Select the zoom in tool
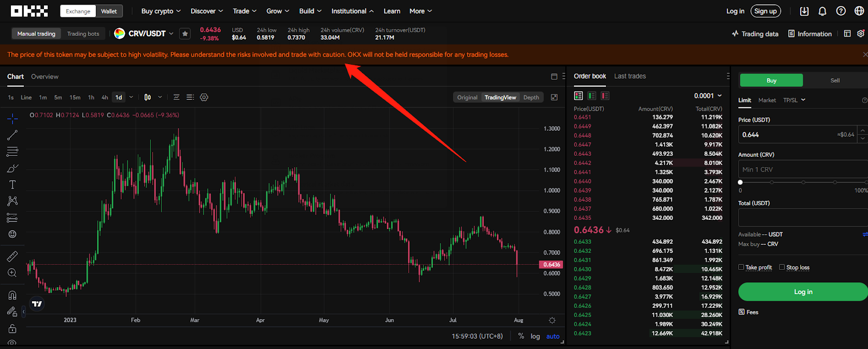This screenshot has width=868, height=349. click(x=12, y=273)
